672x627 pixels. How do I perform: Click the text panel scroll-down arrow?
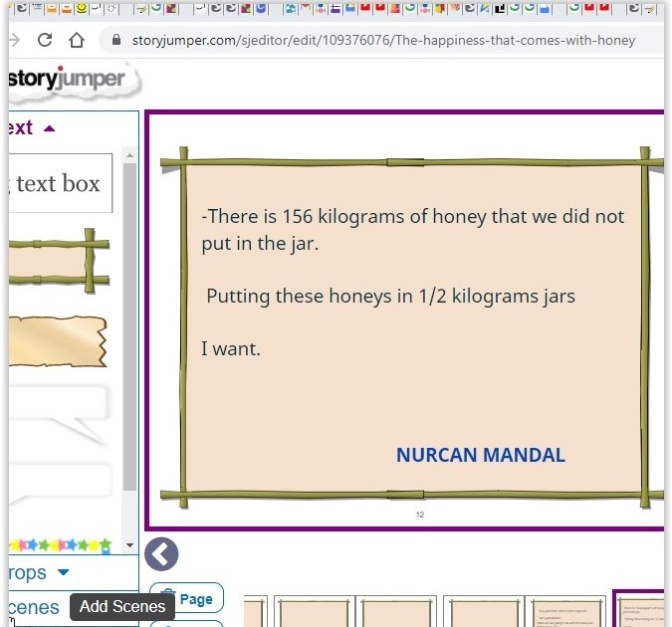point(129,545)
